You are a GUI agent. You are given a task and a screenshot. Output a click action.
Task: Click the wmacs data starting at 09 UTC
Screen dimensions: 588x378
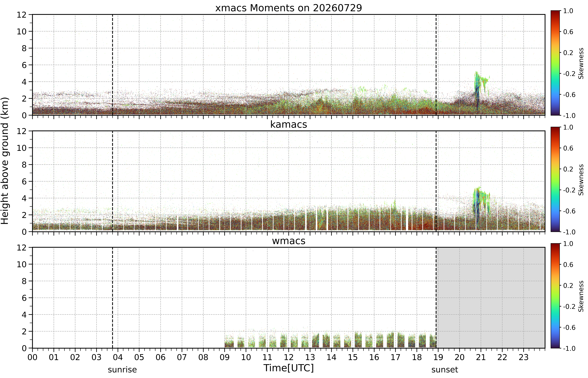pos(229,341)
